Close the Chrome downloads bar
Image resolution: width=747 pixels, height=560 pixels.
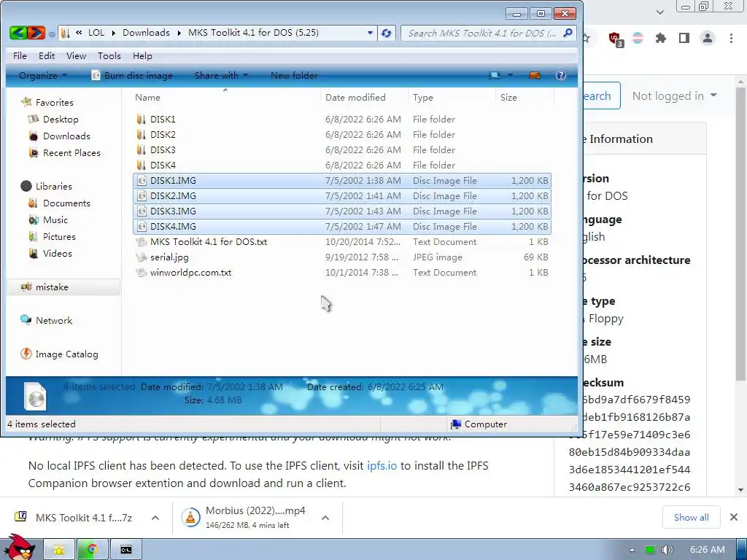(x=734, y=517)
